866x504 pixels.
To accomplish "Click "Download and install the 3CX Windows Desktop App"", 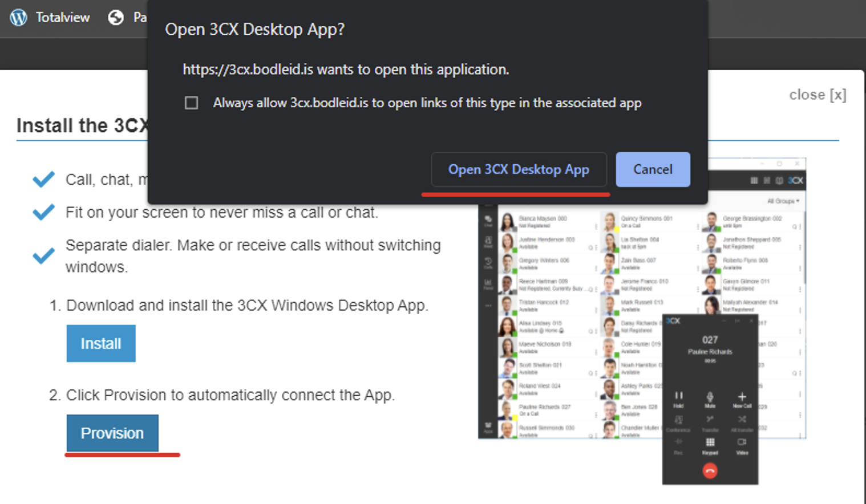I will pos(246,306).
